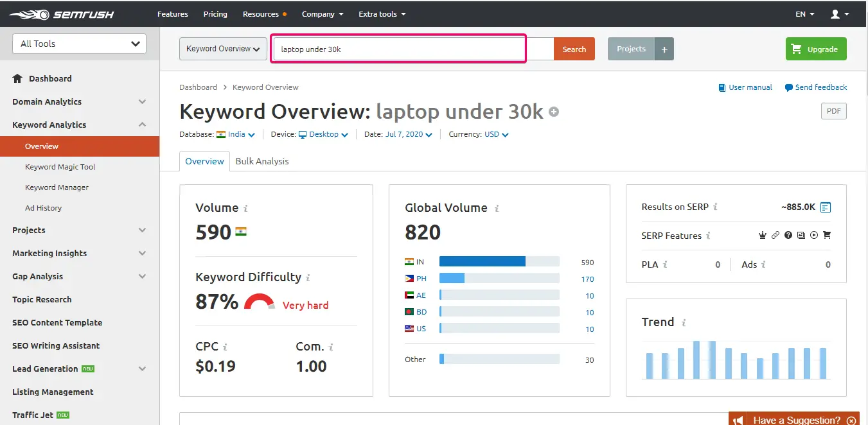Image resolution: width=868 pixels, height=425 pixels.
Task: Click the info icon next to Keyword Difficulty
Action: (308, 278)
